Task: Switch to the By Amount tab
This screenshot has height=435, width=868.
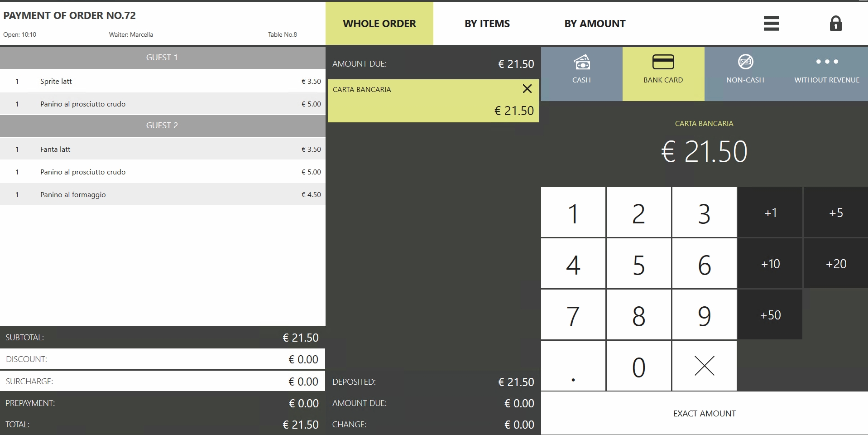Action: click(x=595, y=24)
